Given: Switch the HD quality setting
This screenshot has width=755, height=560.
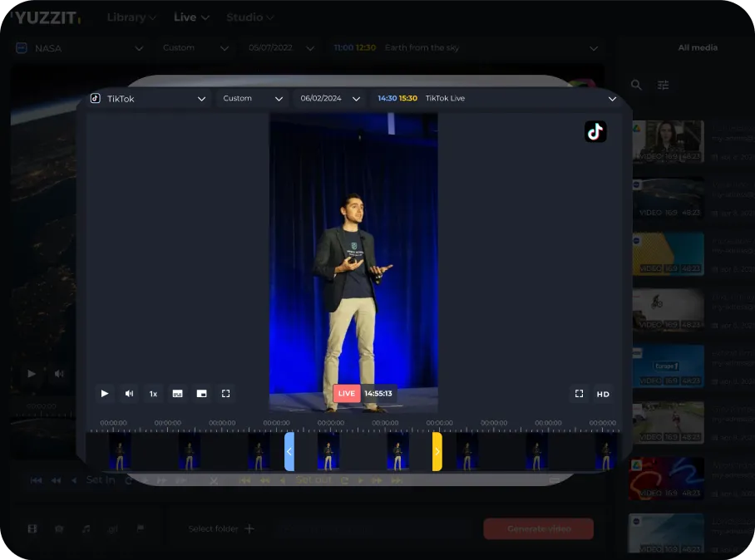Looking at the screenshot, I should 603,394.
